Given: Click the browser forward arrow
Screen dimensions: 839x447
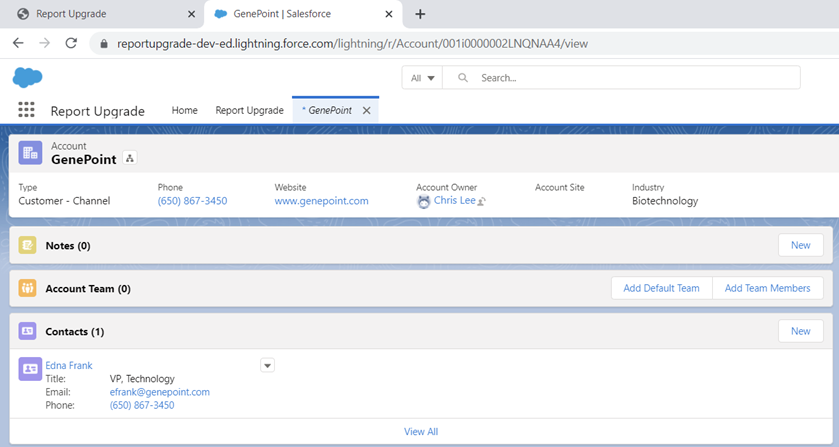Looking at the screenshot, I should click(44, 43).
